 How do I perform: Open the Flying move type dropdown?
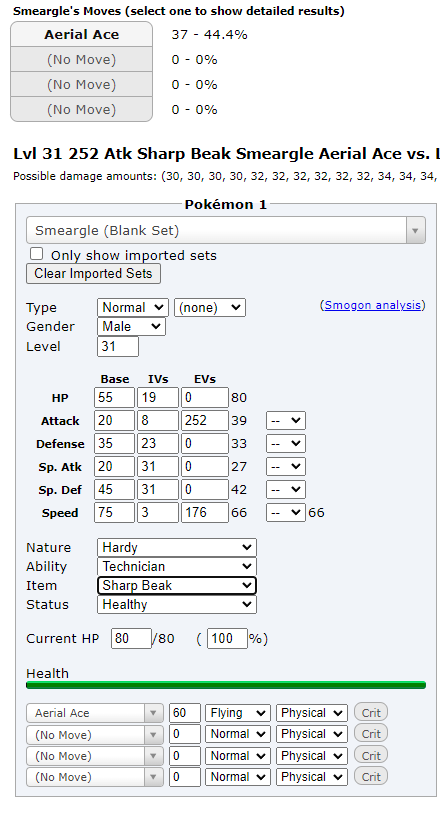tap(238, 713)
